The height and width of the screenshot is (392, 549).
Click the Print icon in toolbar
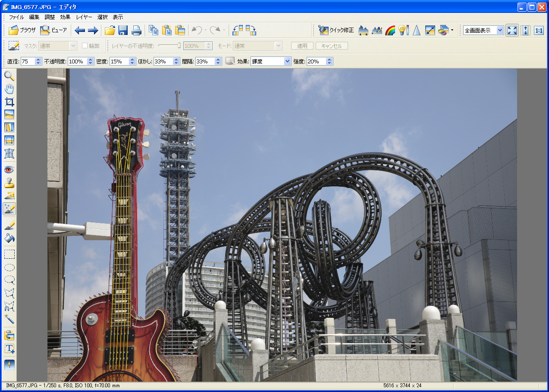136,30
